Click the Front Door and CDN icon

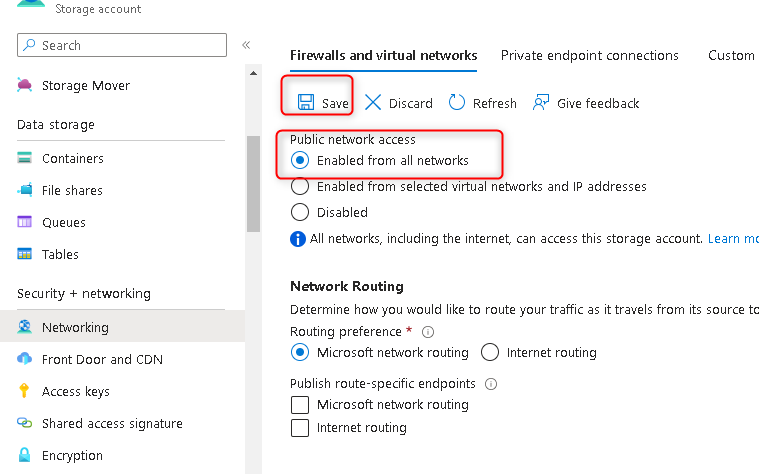[x=25, y=359]
